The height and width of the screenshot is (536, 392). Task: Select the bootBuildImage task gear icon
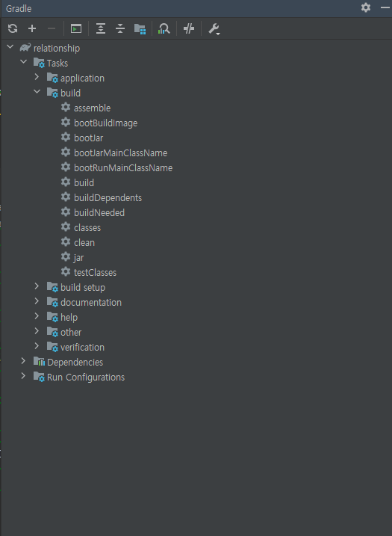point(66,123)
